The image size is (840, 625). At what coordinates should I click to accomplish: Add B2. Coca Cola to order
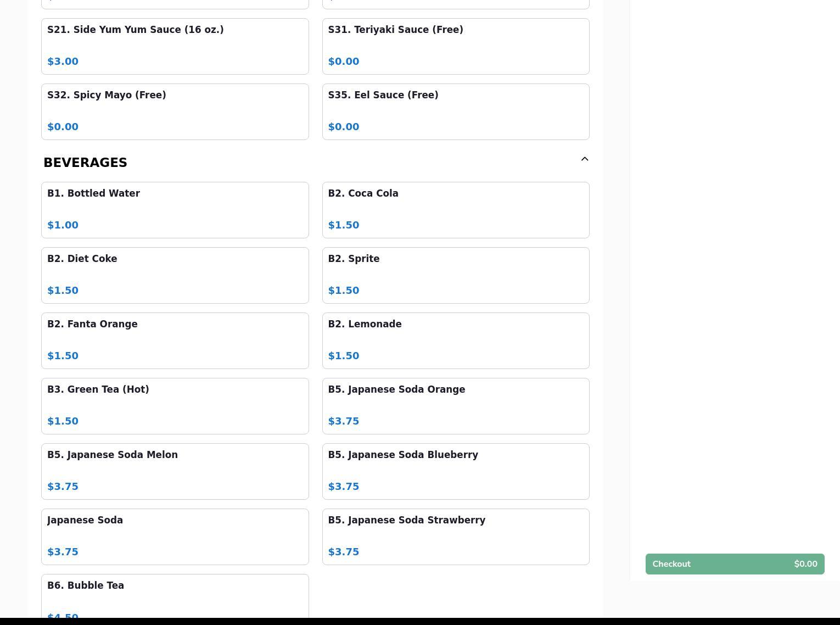click(455, 210)
